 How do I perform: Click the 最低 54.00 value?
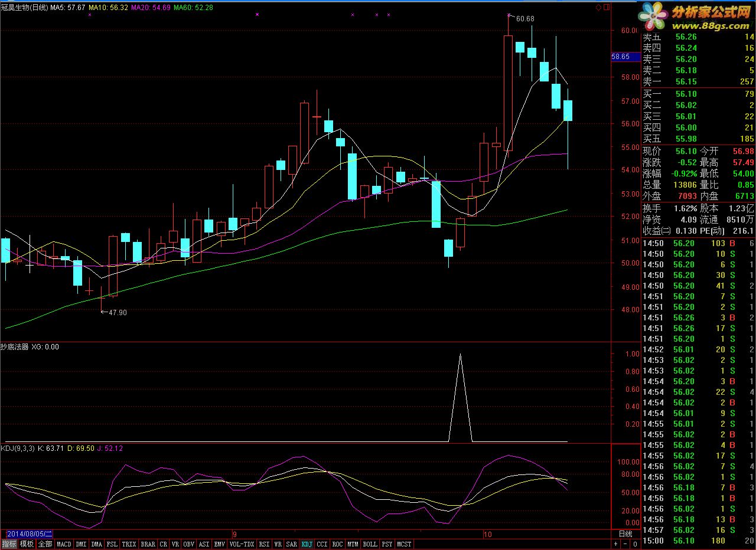pos(743,173)
